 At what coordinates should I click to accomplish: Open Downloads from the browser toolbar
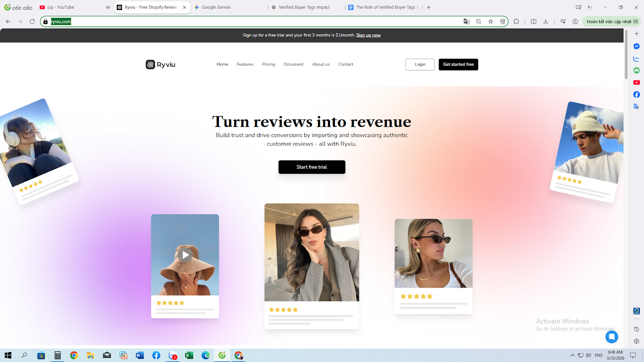[x=545, y=21]
